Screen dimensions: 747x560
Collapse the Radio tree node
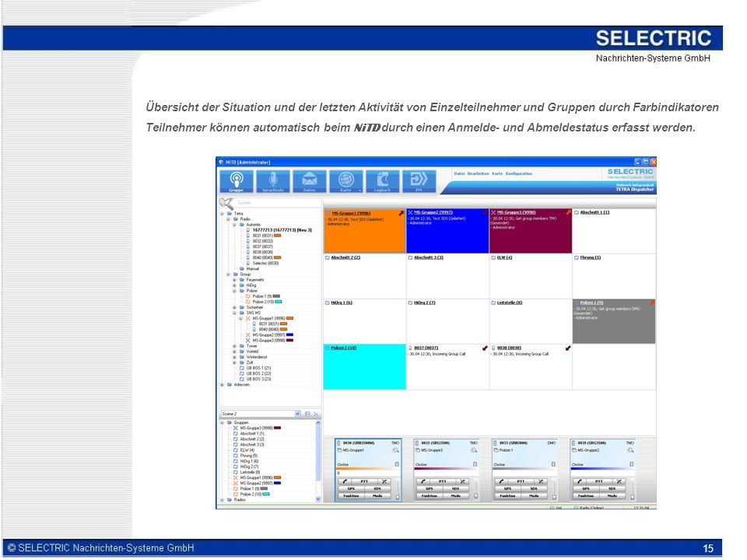click(x=229, y=219)
